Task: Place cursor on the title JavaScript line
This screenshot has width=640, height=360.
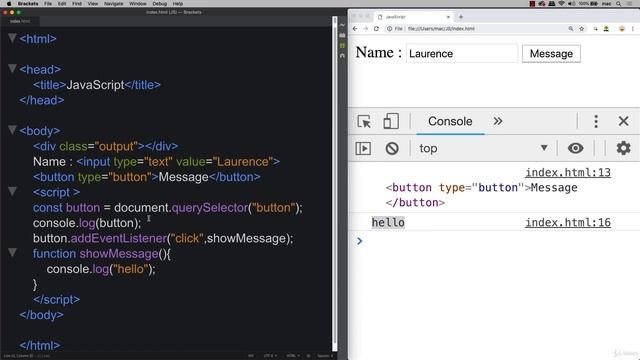Action: click(x=97, y=85)
